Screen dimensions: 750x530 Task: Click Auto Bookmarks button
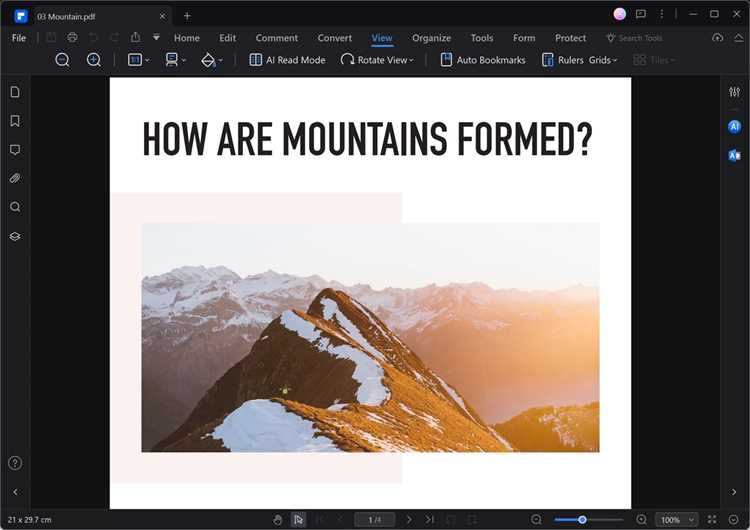(x=483, y=60)
